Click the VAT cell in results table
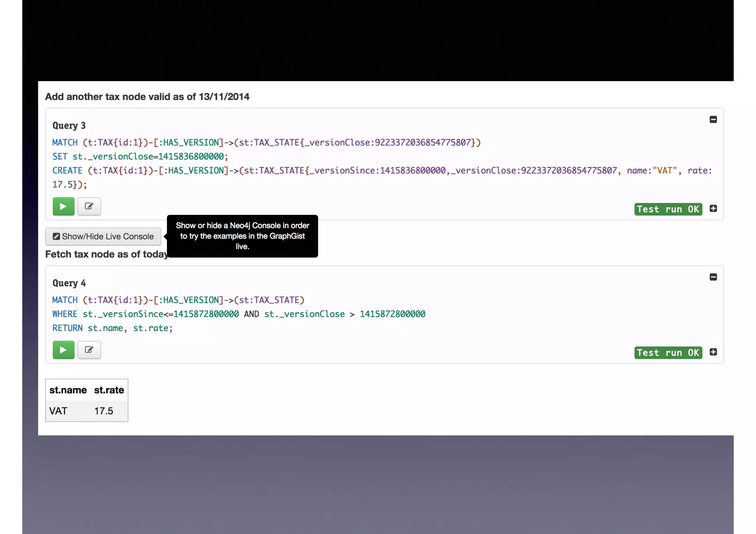Viewport: 756px width, 534px height. pyautogui.click(x=58, y=411)
